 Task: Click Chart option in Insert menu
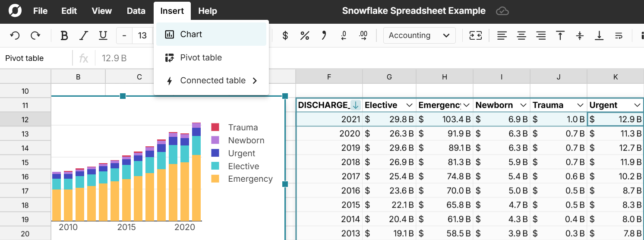[191, 34]
